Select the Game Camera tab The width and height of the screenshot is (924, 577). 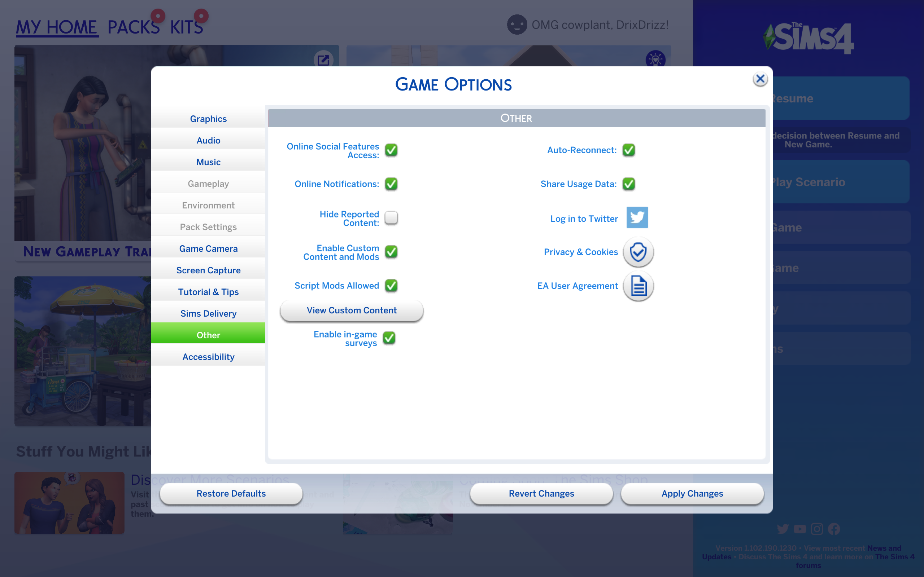click(208, 248)
